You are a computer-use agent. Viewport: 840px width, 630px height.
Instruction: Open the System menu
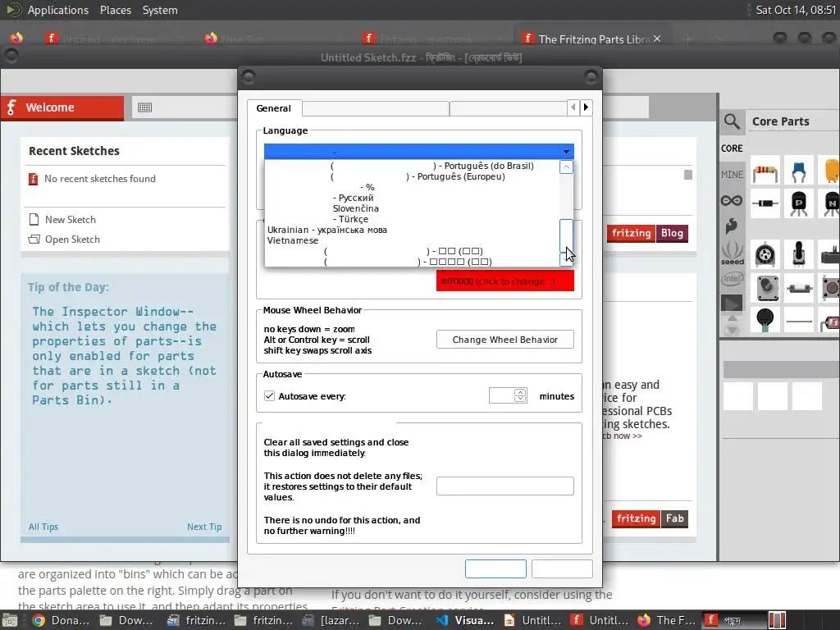click(160, 10)
